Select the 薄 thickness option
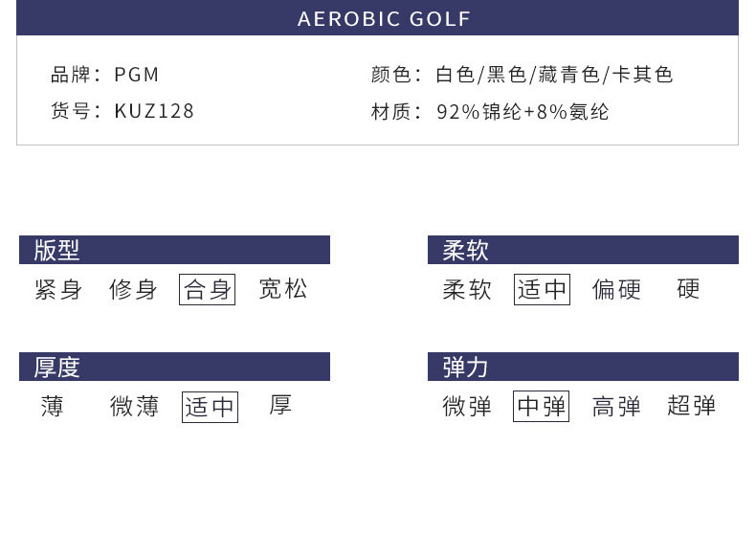This screenshot has height=536, width=756. pos(53,407)
